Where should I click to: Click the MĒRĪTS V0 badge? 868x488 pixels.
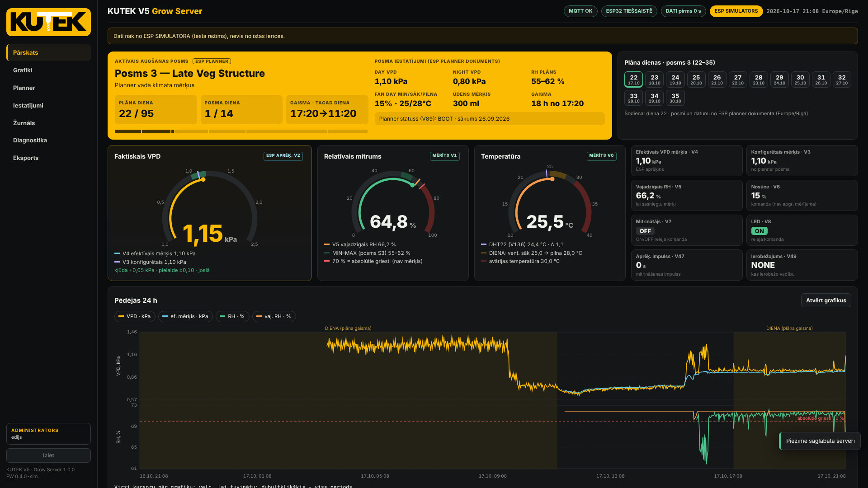(601, 156)
